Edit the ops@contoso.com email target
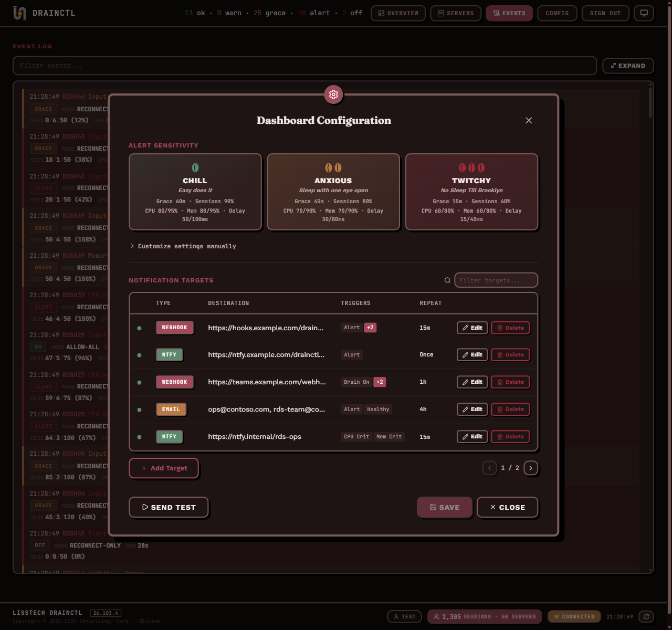 (x=472, y=409)
